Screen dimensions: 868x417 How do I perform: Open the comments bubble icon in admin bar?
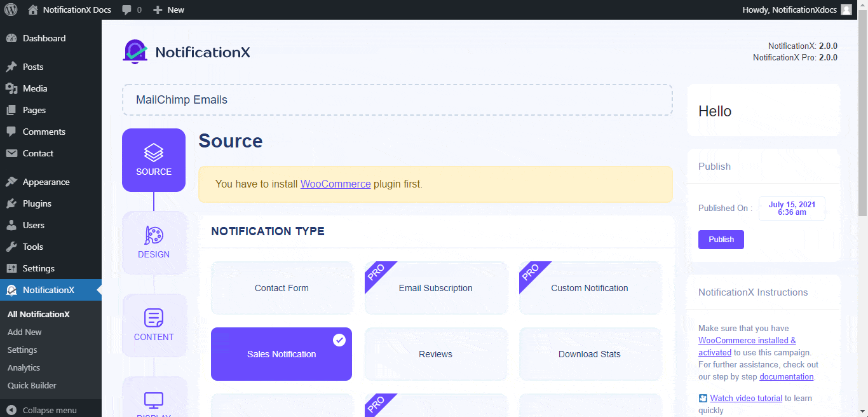(127, 10)
